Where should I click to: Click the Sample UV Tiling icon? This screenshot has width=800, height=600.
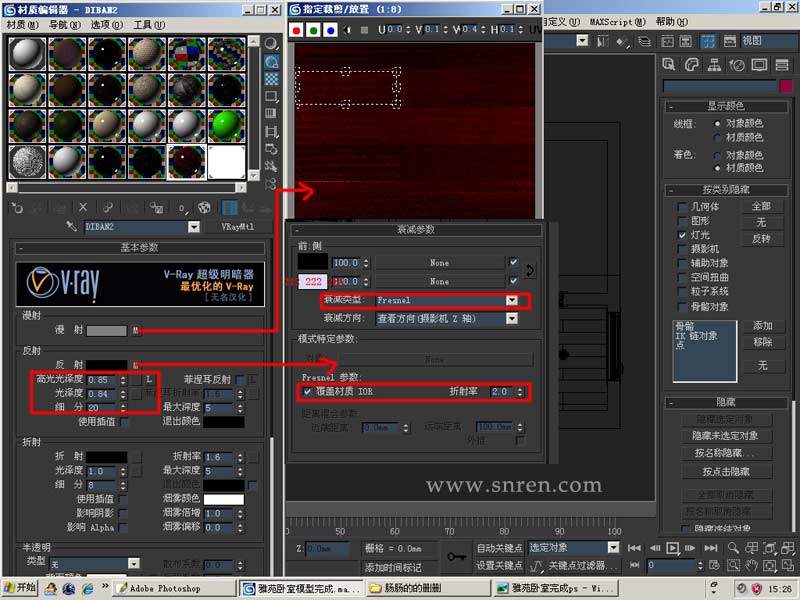271,96
